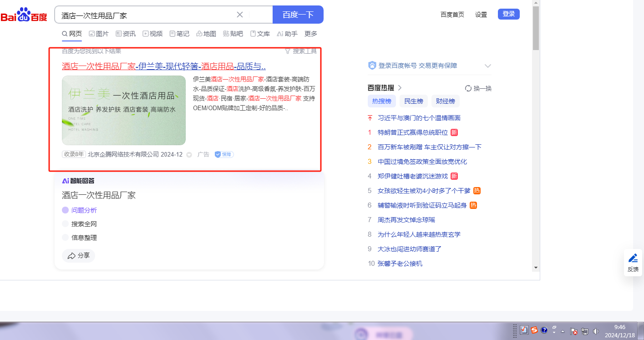Expand the 登录百度帐号 login notice chevron
The width and height of the screenshot is (644, 340).
[x=488, y=66]
